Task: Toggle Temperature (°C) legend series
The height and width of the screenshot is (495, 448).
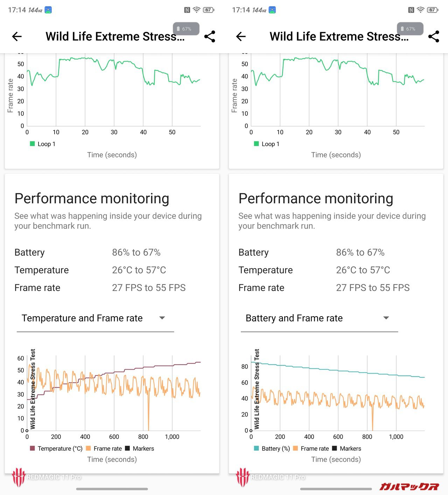Action: (56, 448)
